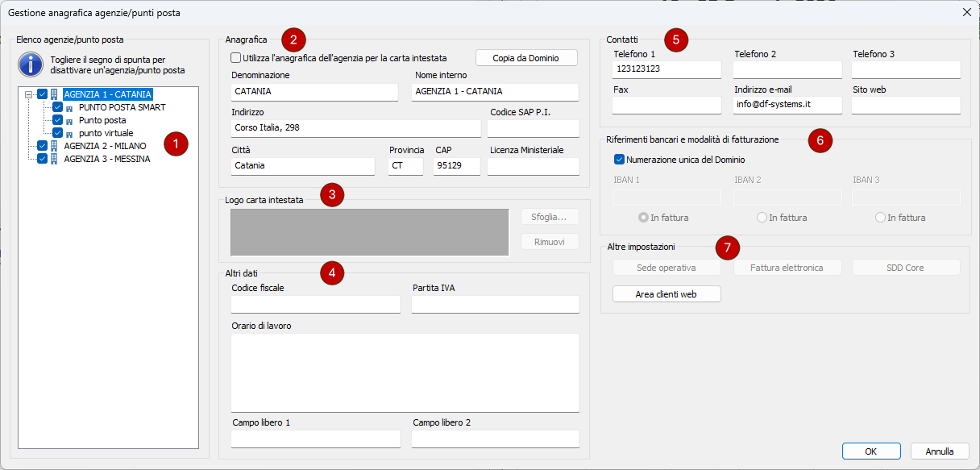Viewport: 980px width, 470px height.
Task: Open Area clienti web settings
Action: point(666,294)
